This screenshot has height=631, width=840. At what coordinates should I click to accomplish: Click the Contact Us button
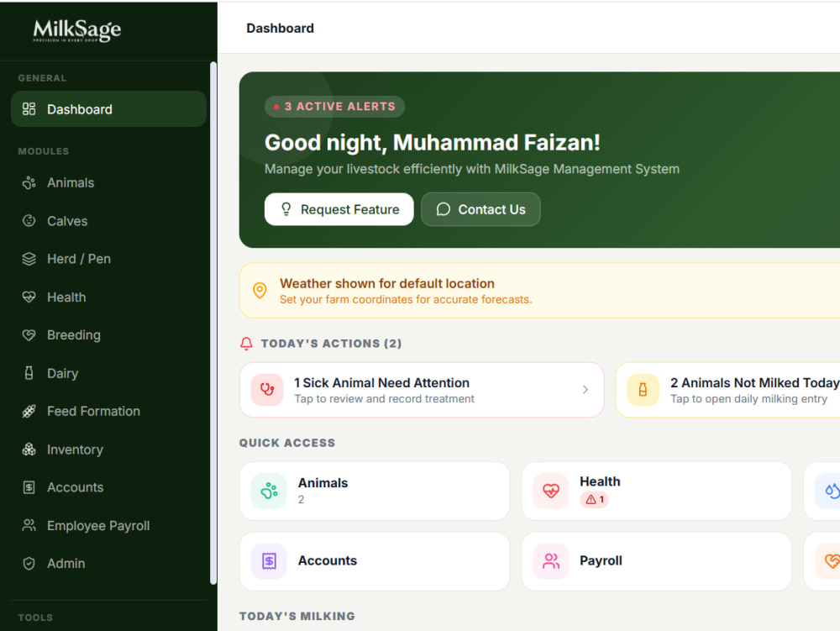480,209
